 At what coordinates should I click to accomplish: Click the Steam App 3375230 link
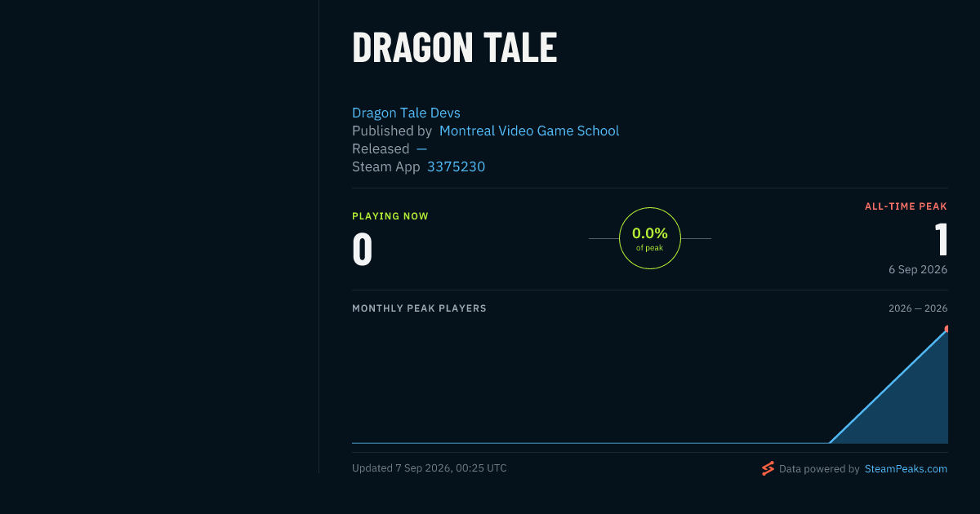point(456,166)
